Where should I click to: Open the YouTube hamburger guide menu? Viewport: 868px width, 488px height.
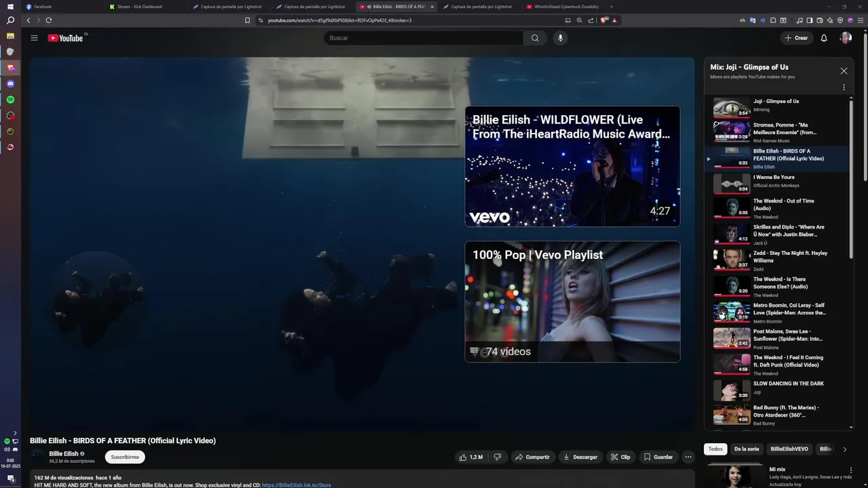[34, 38]
